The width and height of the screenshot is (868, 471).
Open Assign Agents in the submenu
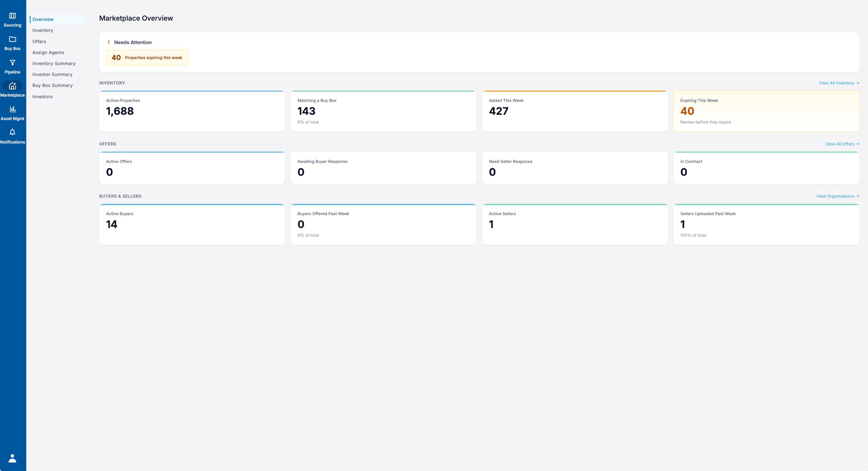(x=48, y=53)
